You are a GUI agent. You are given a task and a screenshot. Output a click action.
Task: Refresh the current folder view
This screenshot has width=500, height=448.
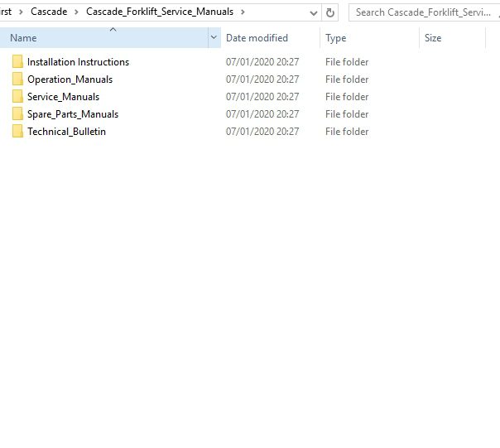coord(330,12)
